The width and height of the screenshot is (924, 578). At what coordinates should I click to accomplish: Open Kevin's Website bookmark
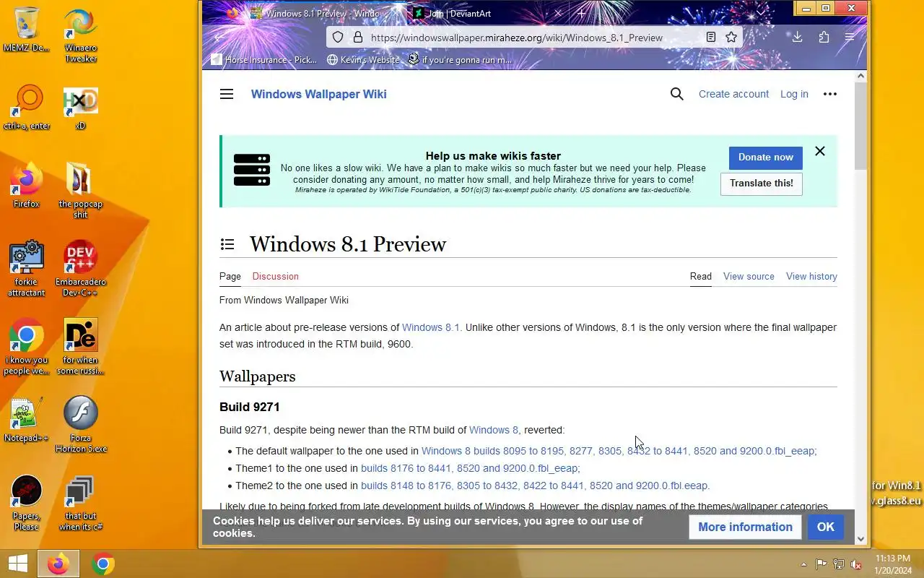coord(363,59)
